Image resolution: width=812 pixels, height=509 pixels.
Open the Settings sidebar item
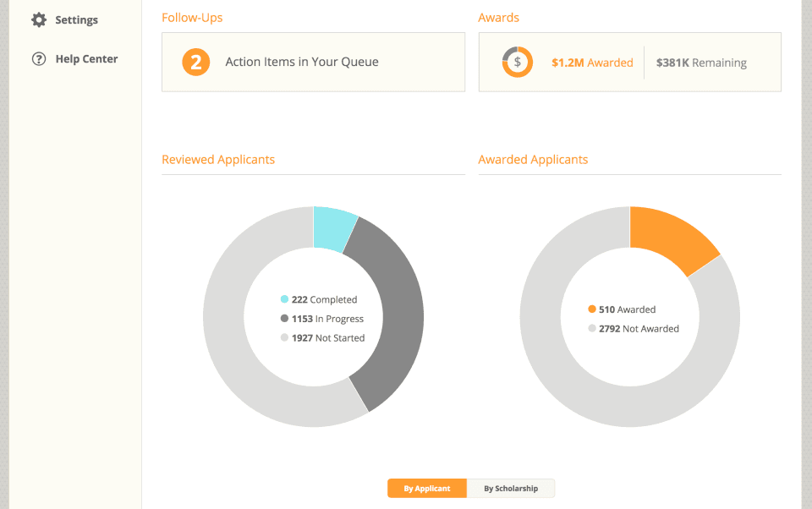[76, 19]
